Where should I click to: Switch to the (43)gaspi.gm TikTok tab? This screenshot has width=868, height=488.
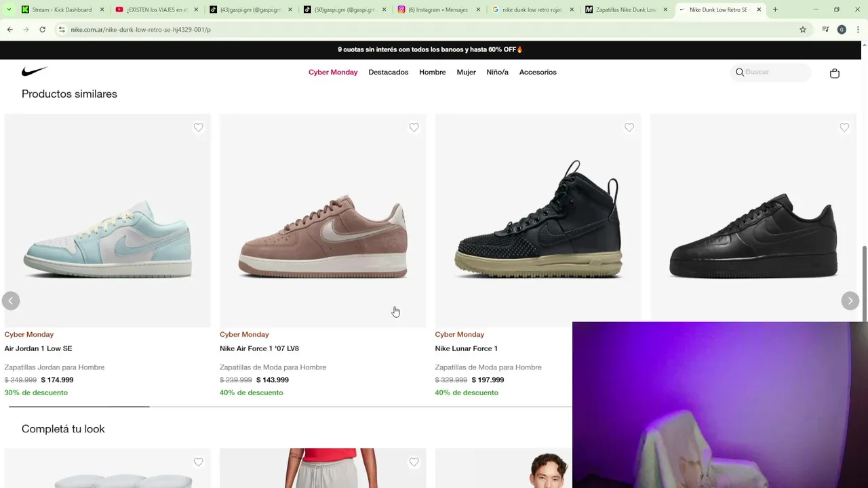250,9
